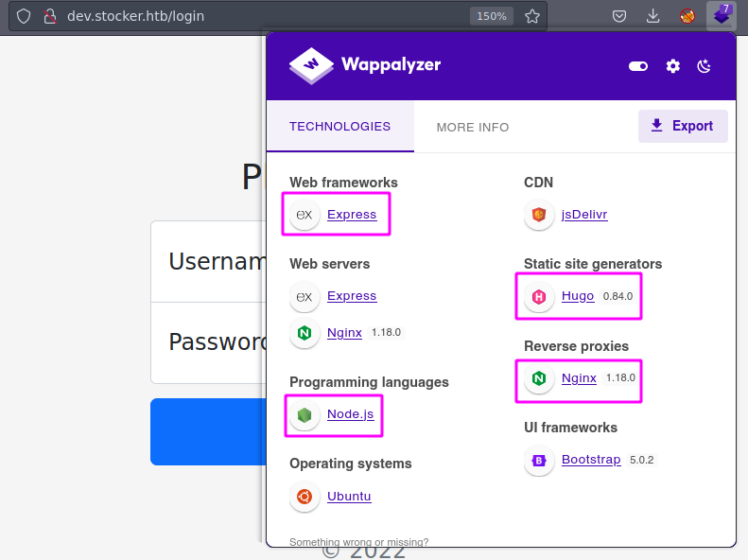Switch to the TECHNOLOGIES tab
The width and height of the screenshot is (748, 560).
click(340, 127)
